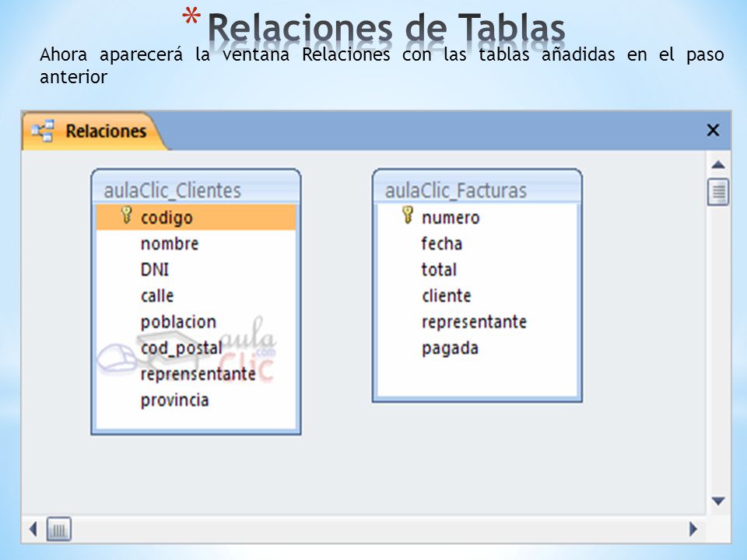Click the horizontal scrollbar left arrow

tap(33, 529)
